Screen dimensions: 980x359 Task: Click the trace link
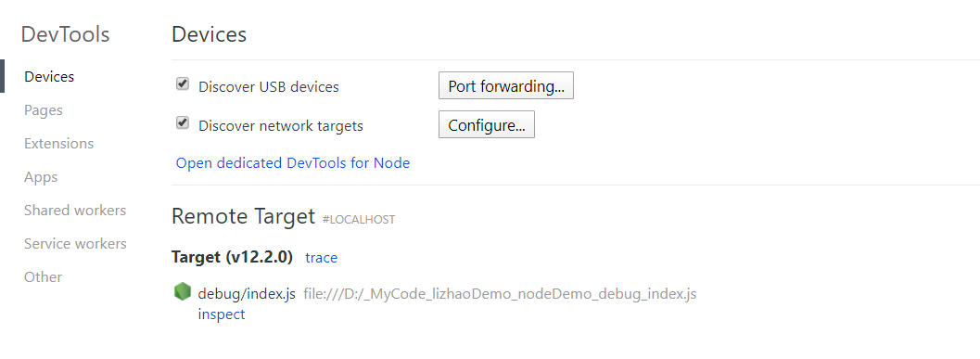[321, 258]
